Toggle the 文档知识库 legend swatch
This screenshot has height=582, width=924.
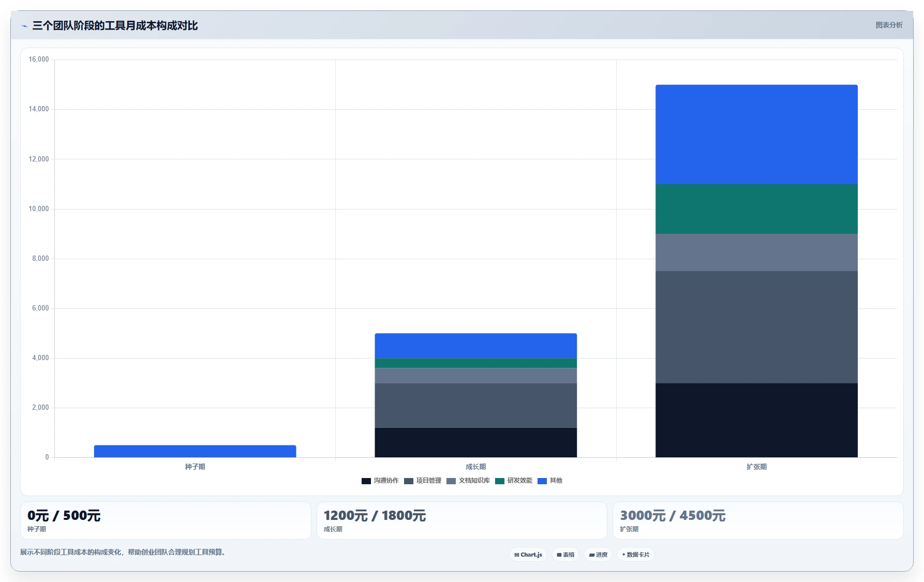click(451, 481)
